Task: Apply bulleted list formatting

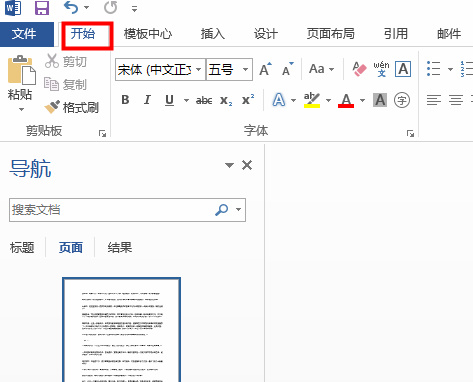Action: point(434,69)
